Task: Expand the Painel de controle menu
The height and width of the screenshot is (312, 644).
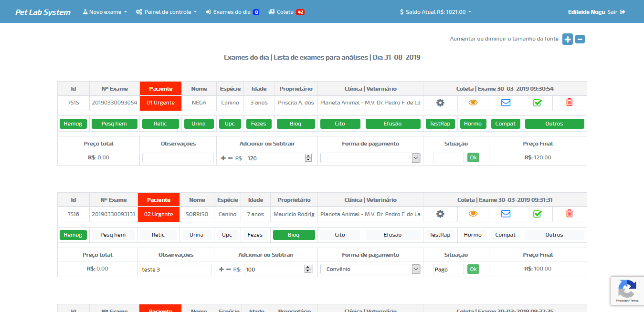Action: click(166, 12)
